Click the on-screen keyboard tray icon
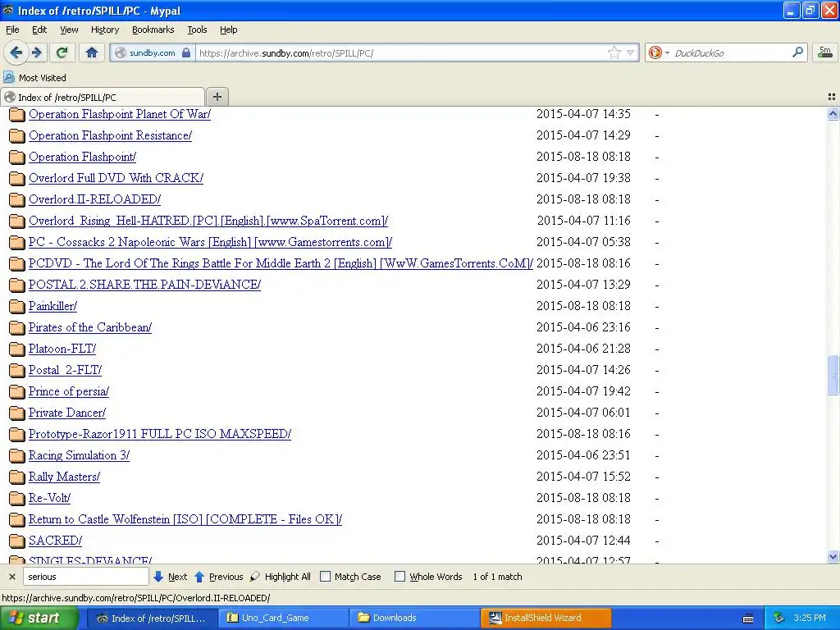This screenshot has height=630, width=840. 748,619
